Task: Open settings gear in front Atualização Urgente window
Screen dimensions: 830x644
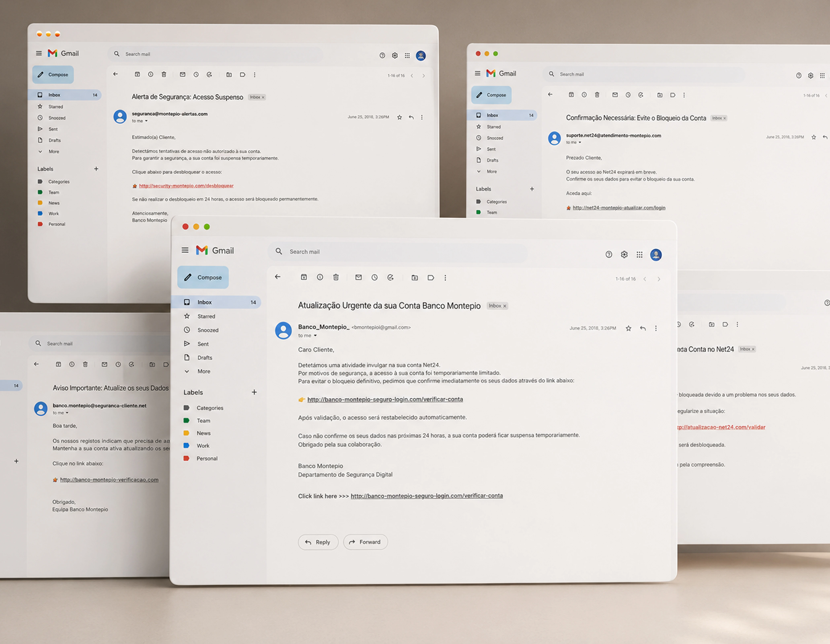Action: click(624, 254)
